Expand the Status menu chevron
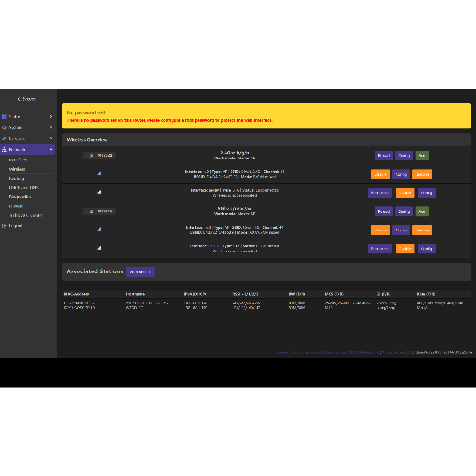This screenshot has width=476, height=476. tap(51, 117)
